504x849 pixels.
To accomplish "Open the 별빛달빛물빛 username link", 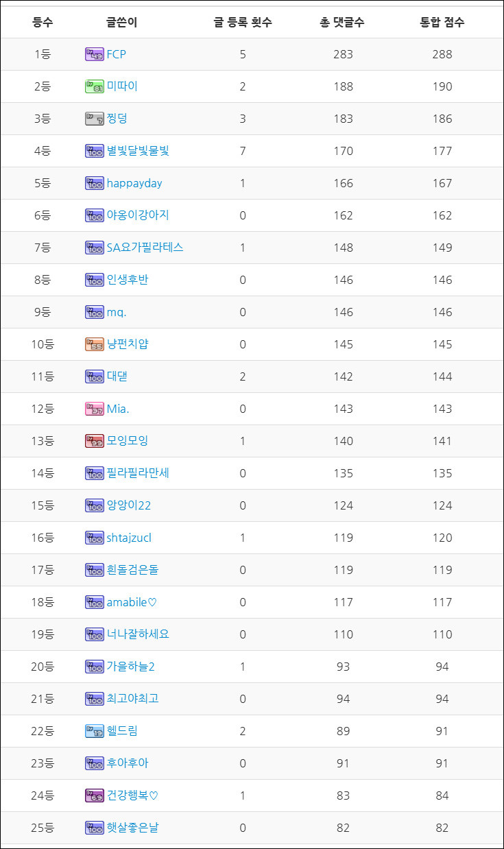I will pos(137,151).
